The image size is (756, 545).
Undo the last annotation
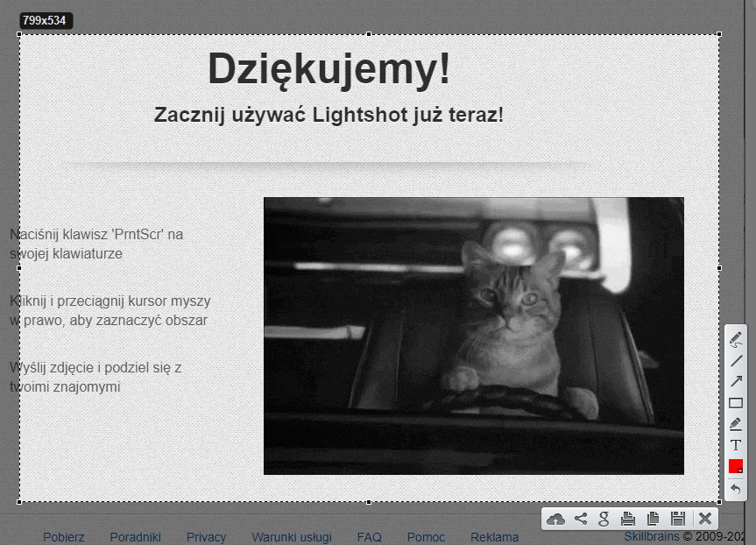736,489
